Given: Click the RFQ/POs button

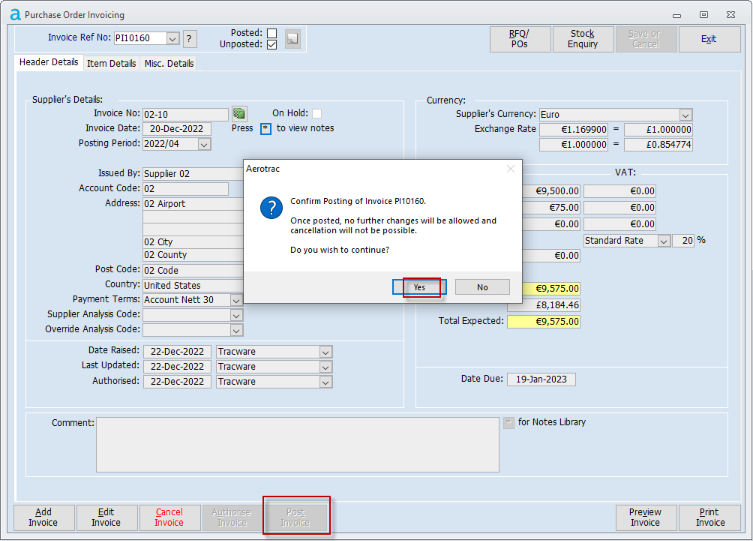Looking at the screenshot, I should tap(520, 39).
